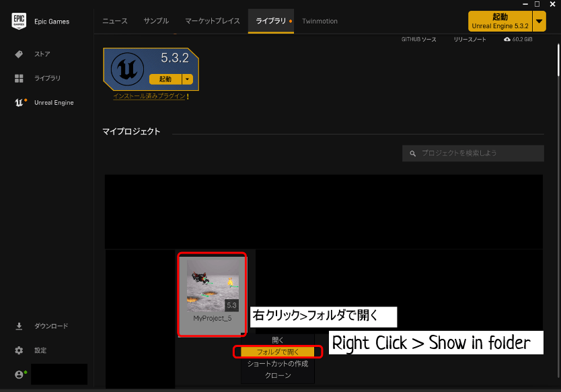Click the Unreal Engine logo on 5.3.2 card
The width and height of the screenshot is (561, 392).
127,69
